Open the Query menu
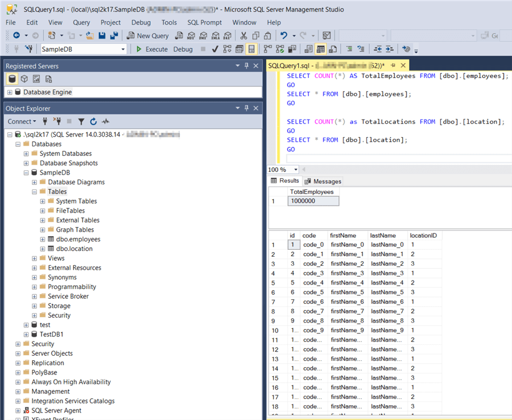512x420 pixels. pos(81,22)
